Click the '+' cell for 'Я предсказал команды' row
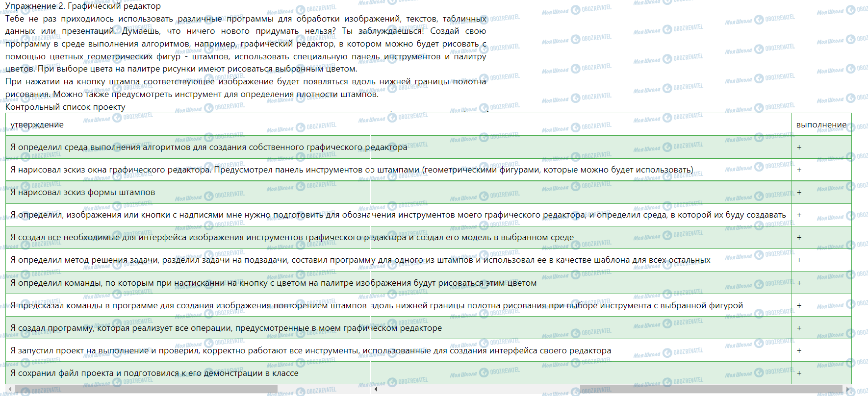Image resolution: width=868 pixels, height=396 pixels. pyautogui.click(x=821, y=305)
